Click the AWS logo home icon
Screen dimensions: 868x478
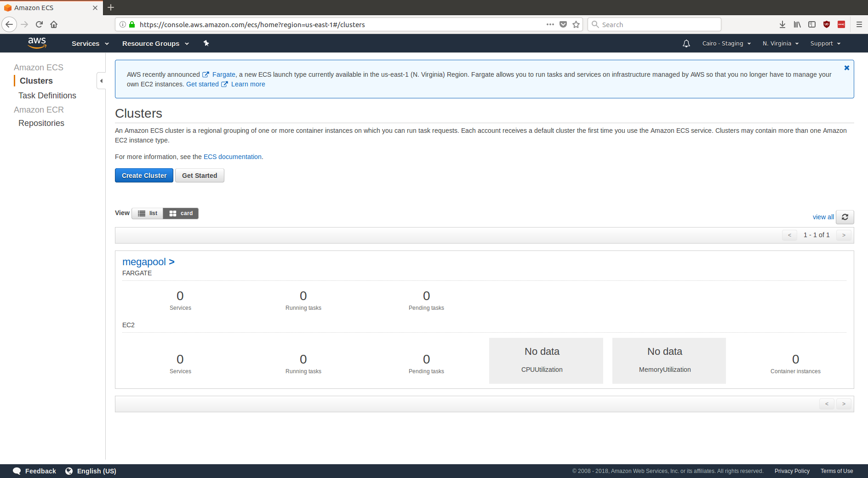pos(37,43)
